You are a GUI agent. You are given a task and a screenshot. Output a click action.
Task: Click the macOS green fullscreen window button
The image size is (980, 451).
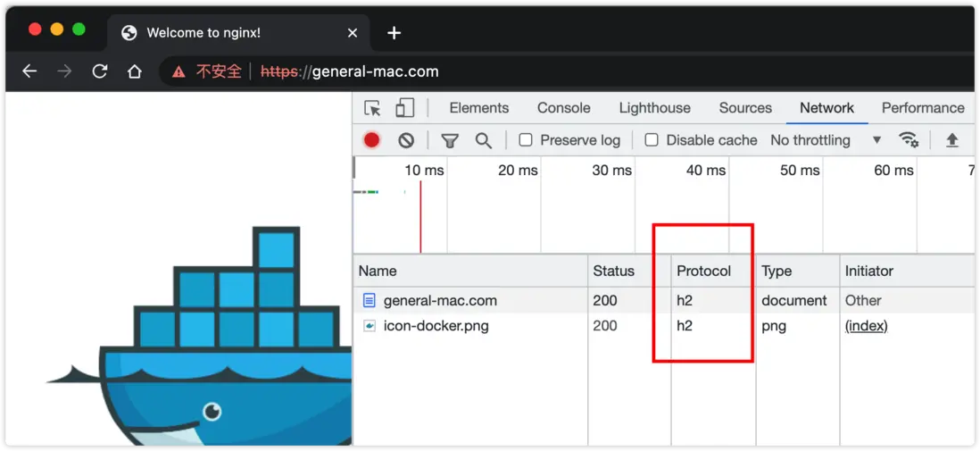click(x=79, y=29)
